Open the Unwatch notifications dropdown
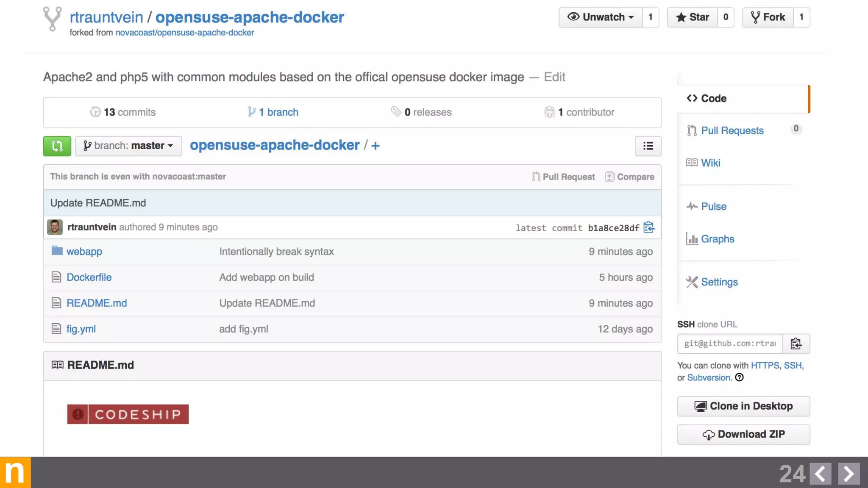 pyautogui.click(x=601, y=17)
